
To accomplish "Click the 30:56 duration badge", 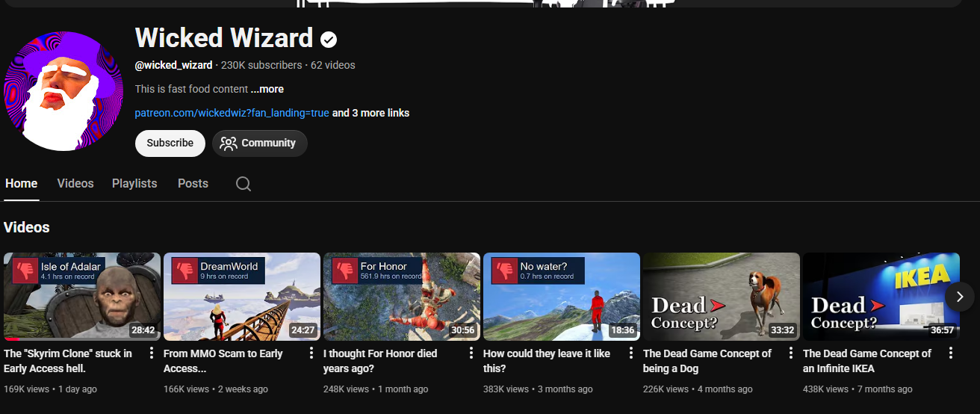I will 462,330.
